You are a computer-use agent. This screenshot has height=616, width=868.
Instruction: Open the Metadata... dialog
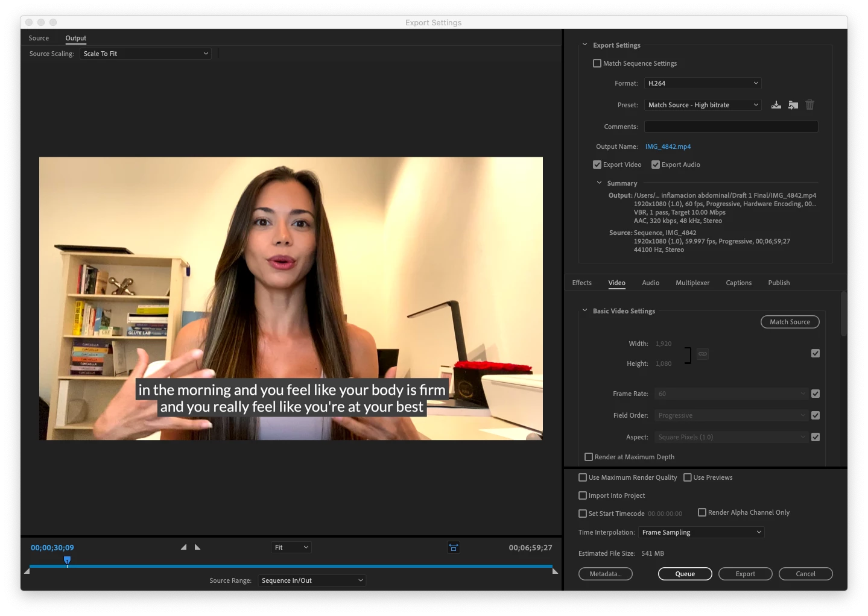pyautogui.click(x=605, y=574)
